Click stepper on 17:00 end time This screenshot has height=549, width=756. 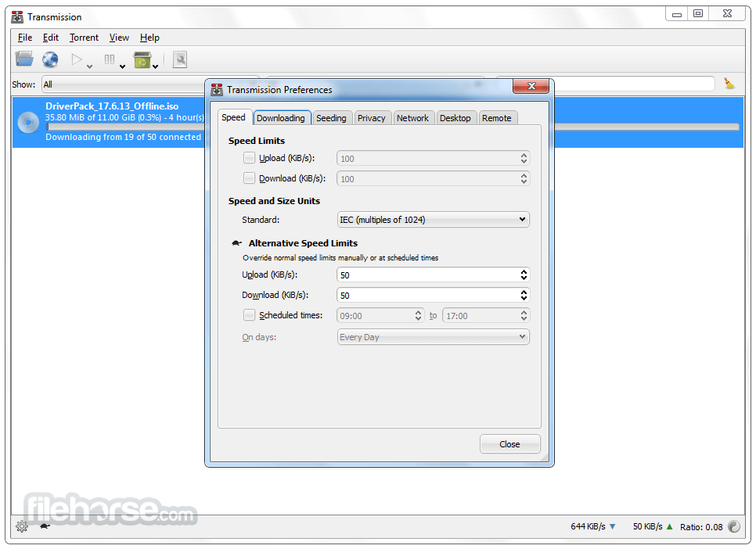524,315
